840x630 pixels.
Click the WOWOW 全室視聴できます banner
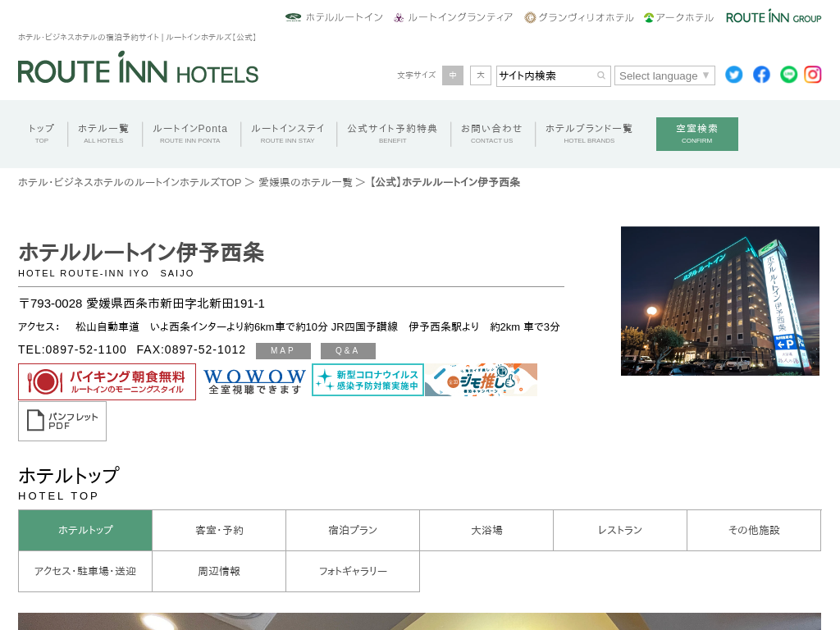(254, 381)
